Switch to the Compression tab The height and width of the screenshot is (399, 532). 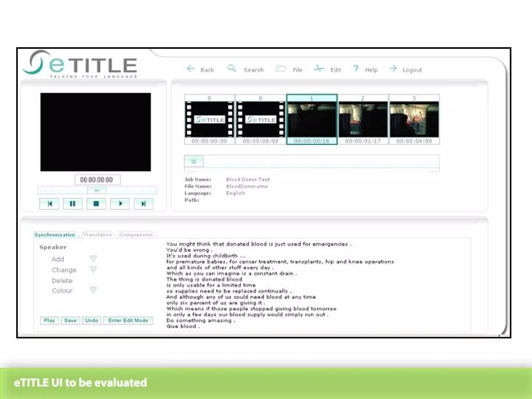pyautogui.click(x=136, y=235)
